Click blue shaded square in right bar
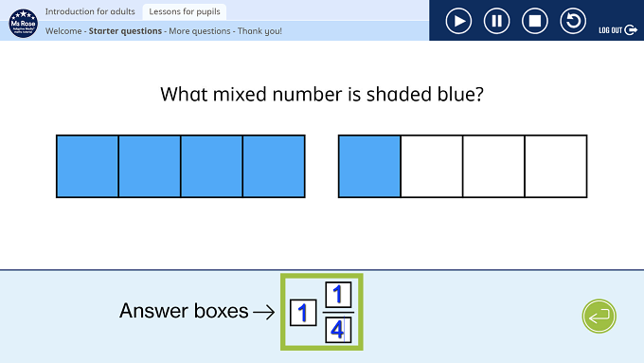 coord(369,167)
